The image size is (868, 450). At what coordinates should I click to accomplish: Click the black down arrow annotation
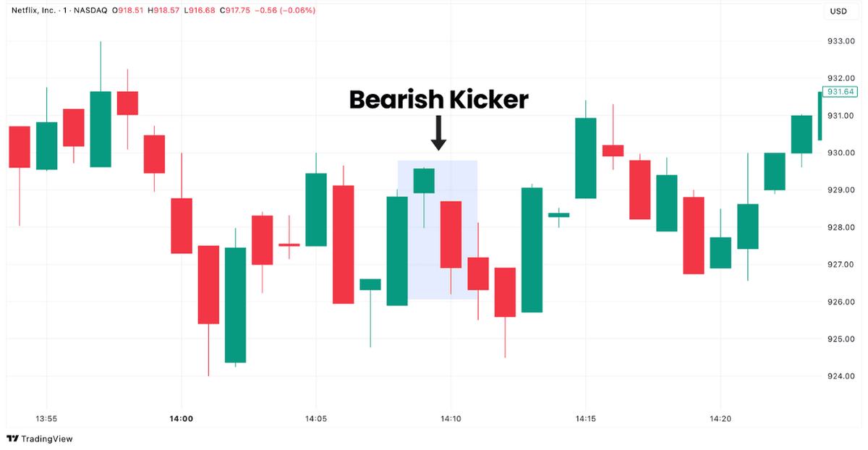438,133
